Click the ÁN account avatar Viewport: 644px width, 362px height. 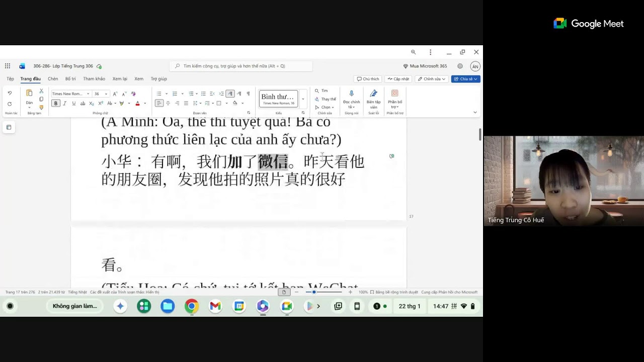pos(475,66)
